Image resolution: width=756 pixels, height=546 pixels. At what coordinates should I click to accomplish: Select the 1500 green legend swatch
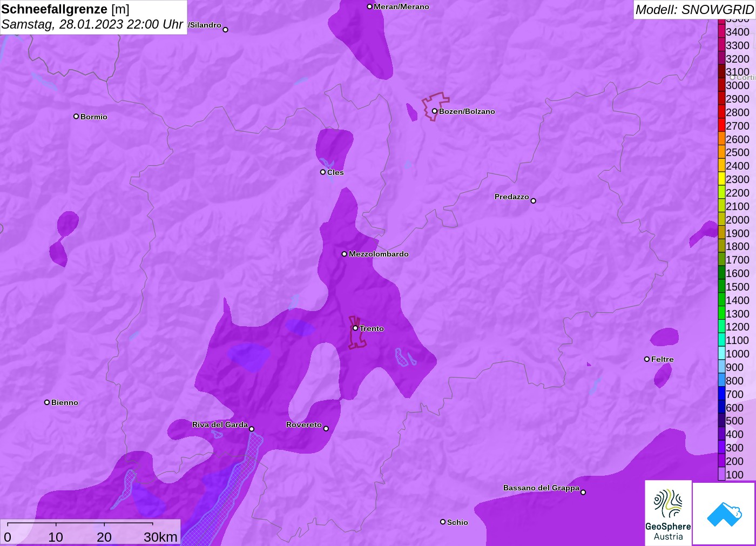coord(721,286)
